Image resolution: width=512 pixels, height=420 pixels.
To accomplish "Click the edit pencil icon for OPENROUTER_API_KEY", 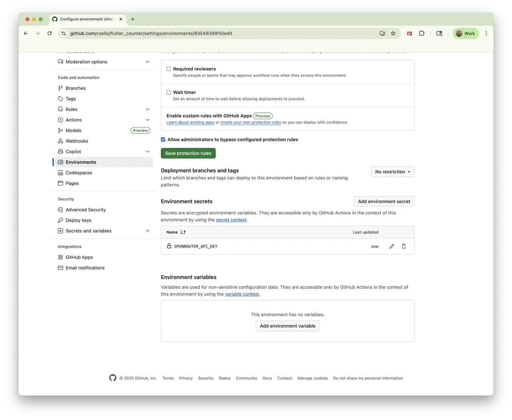I will (392, 246).
